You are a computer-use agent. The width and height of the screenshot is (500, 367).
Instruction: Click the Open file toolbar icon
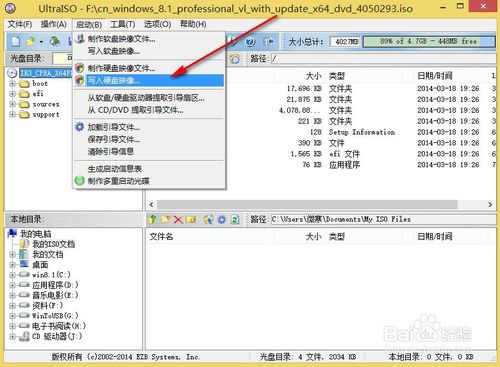[x=30, y=41]
